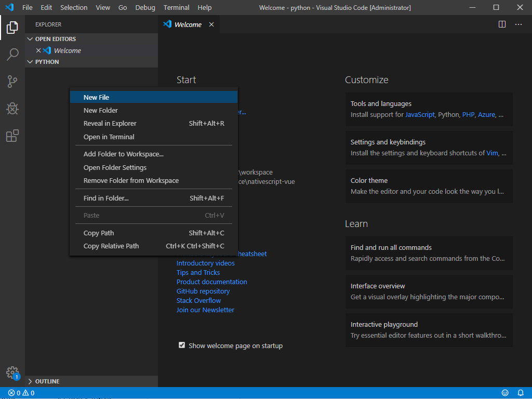Toggle Show welcome page on startup checkbox
532x399 pixels.
coord(182,345)
